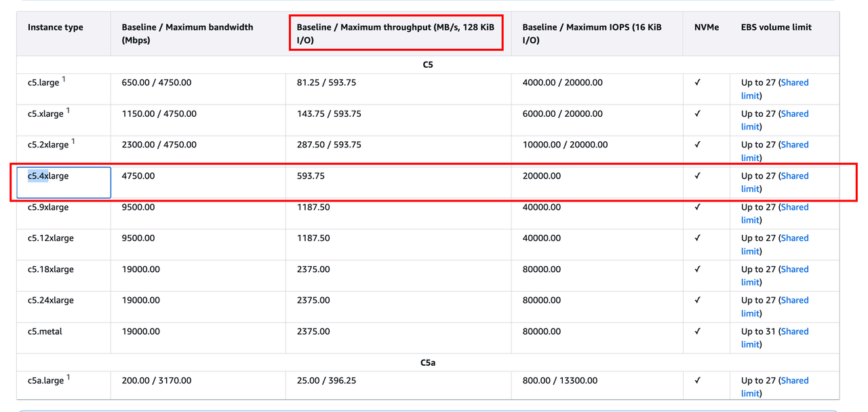Click c5.18xlarge throughput value 2375.00
This screenshot has width=868, height=412.
coord(313,269)
